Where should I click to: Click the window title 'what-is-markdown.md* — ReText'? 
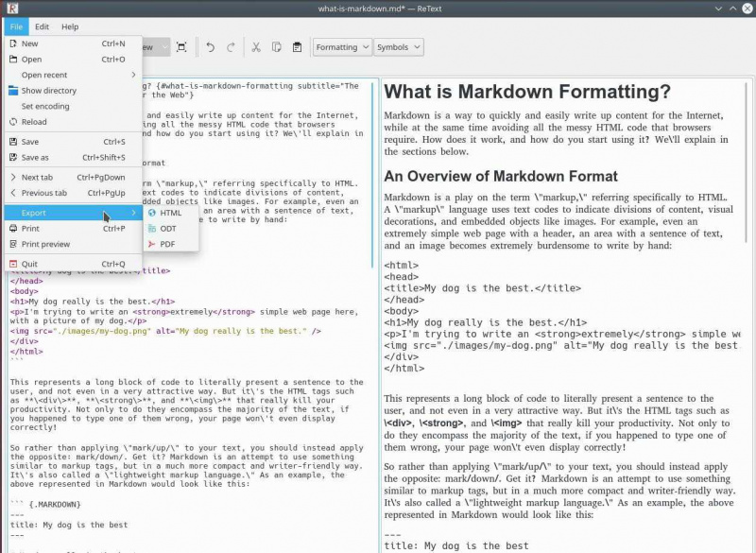point(380,9)
